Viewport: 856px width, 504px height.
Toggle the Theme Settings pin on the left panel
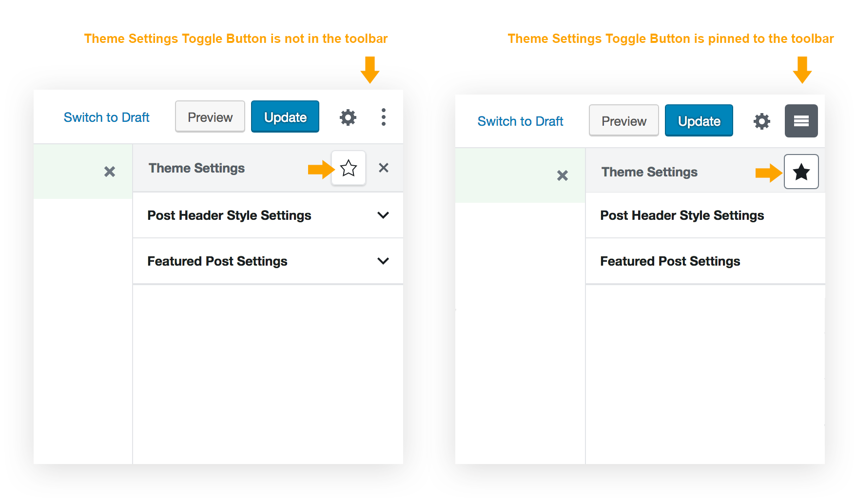pyautogui.click(x=349, y=168)
